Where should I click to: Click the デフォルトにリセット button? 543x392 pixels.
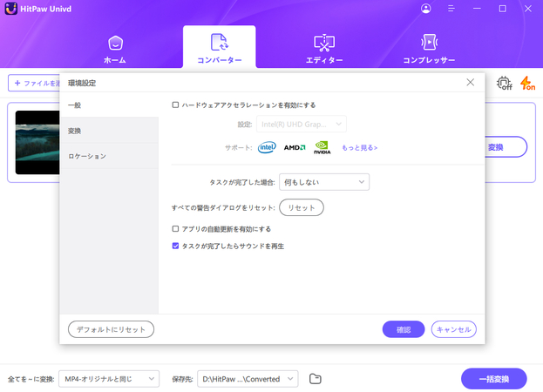tap(111, 329)
